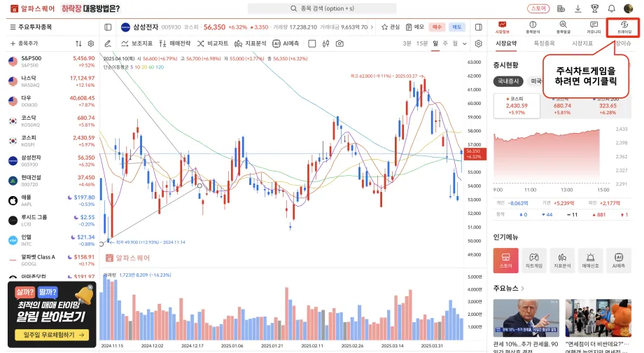The width and height of the screenshot is (644, 353).
Task: Select 국내증시 domestic market pill
Action: (508, 81)
